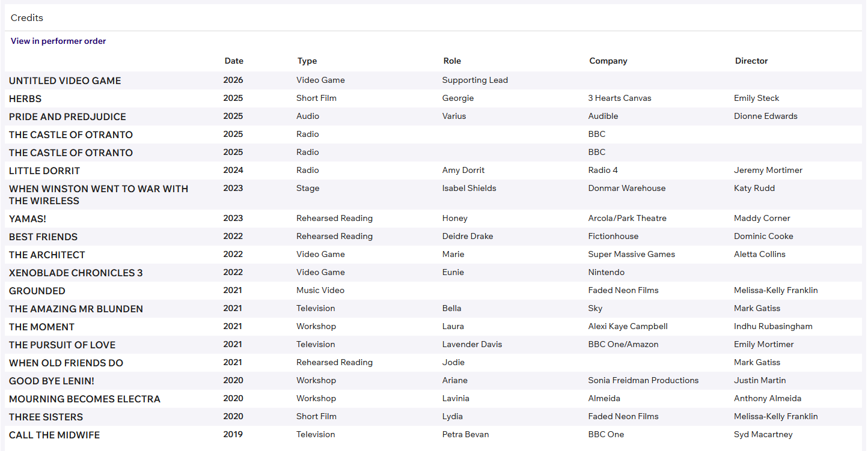
Task: Select the PRIDE AND PREDJUDICE title
Action: click(x=67, y=117)
